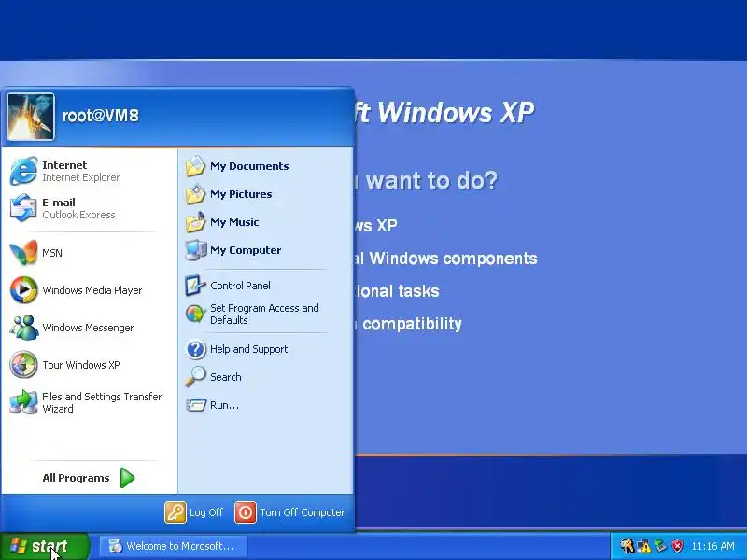Open My Music folder icon
Viewport: 747px width, 560px height.
(195, 222)
